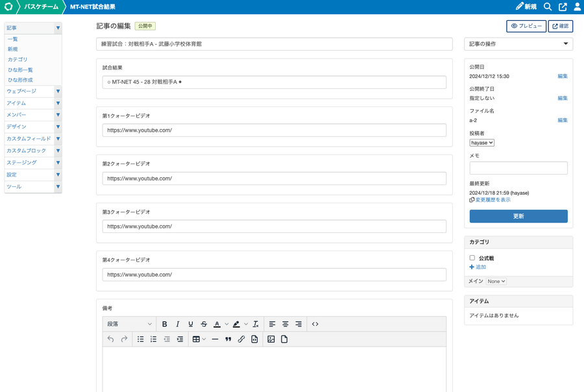Underline text with the U toolbar icon
The height and width of the screenshot is (392, 584).
click(191, 325)
